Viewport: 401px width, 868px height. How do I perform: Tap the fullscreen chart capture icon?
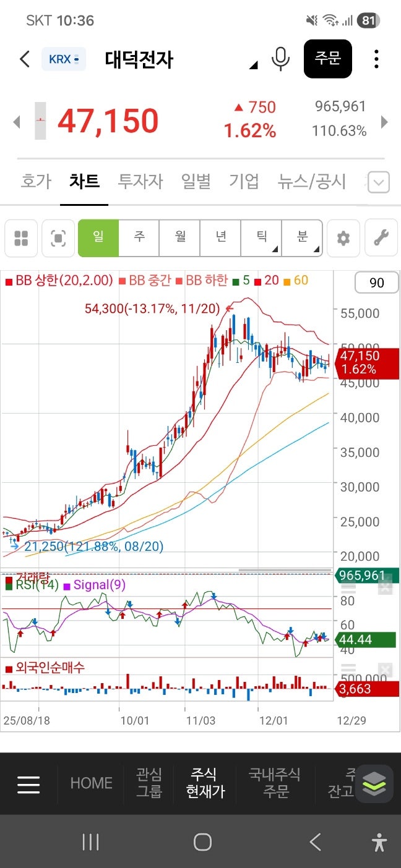pos(58,238)
